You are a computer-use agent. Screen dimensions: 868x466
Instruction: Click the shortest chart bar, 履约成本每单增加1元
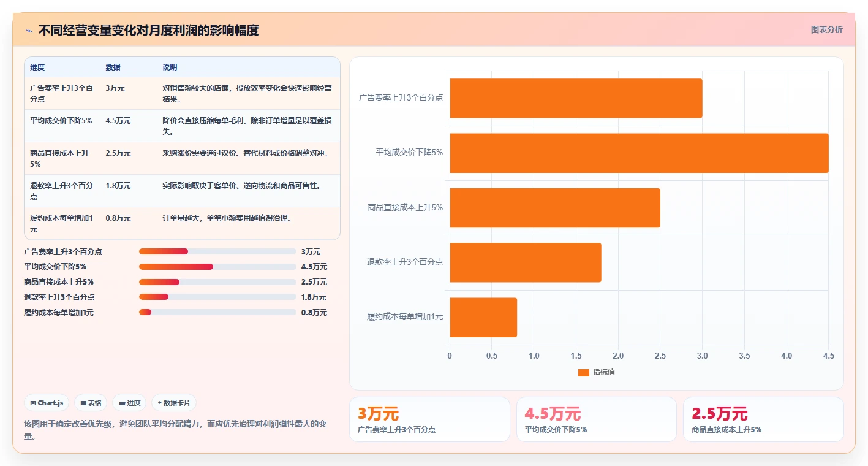pyautogui.click(x=483, y=317)
